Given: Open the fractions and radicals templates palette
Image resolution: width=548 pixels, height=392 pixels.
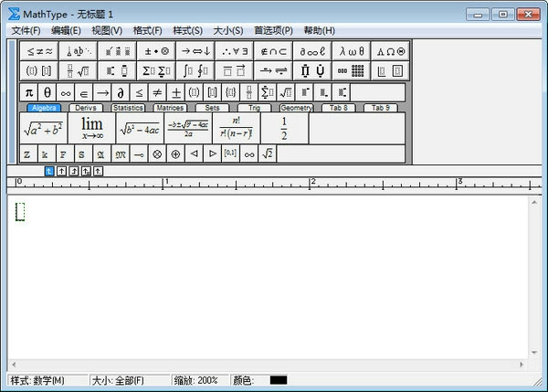Looking at the screenshot, I should pos(76,70).
